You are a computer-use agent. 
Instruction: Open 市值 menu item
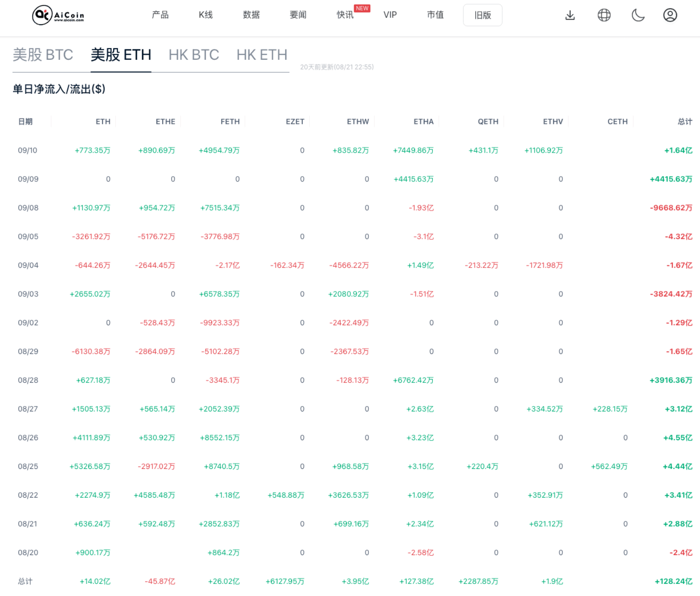pos(435,15)
